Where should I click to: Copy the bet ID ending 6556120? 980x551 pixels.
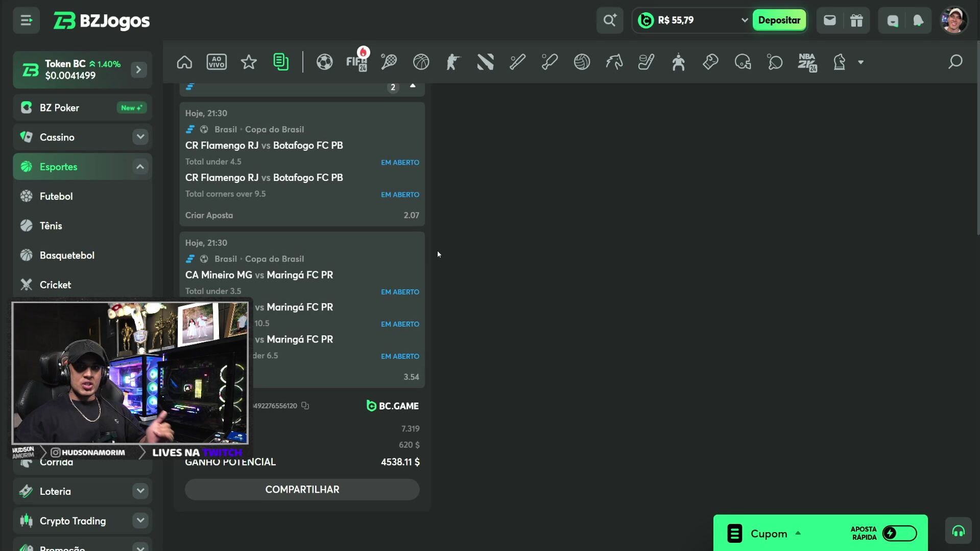pos(305,406)
